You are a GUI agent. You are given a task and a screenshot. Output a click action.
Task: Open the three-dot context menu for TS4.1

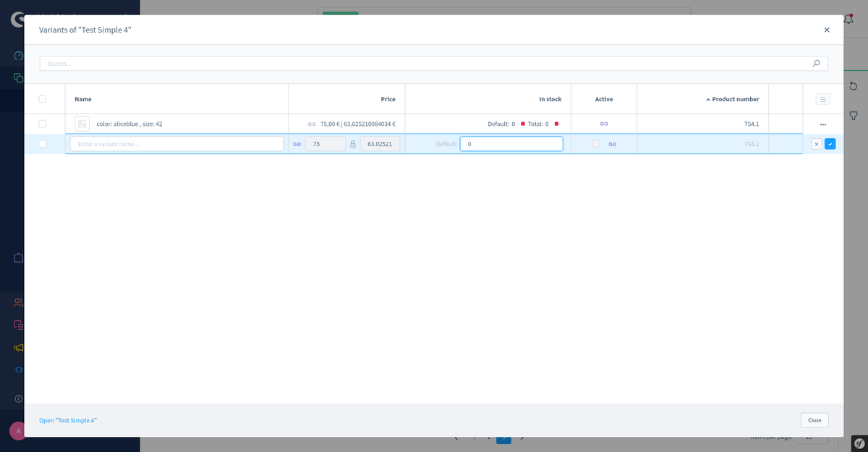point(823,124)
